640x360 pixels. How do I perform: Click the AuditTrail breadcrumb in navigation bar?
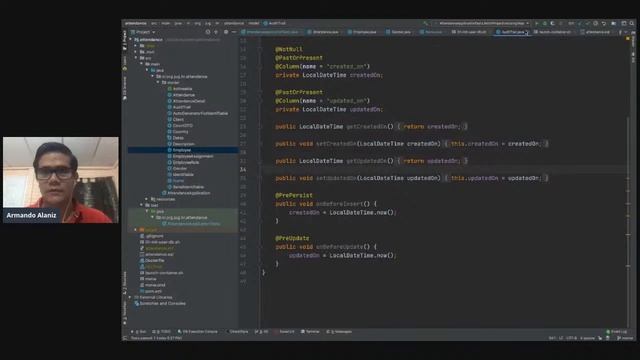pos(275,23)
